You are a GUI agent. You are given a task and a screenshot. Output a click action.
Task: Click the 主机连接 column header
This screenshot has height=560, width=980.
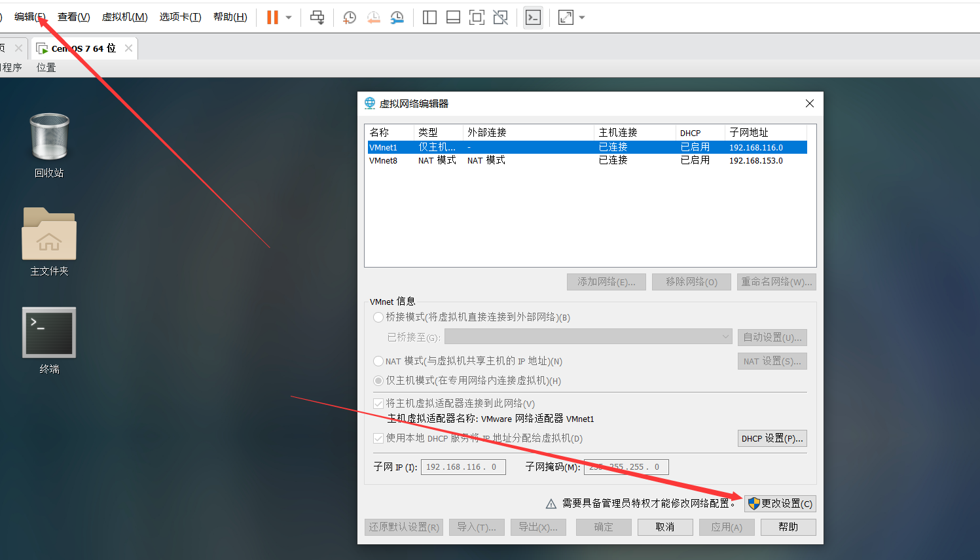635,132
